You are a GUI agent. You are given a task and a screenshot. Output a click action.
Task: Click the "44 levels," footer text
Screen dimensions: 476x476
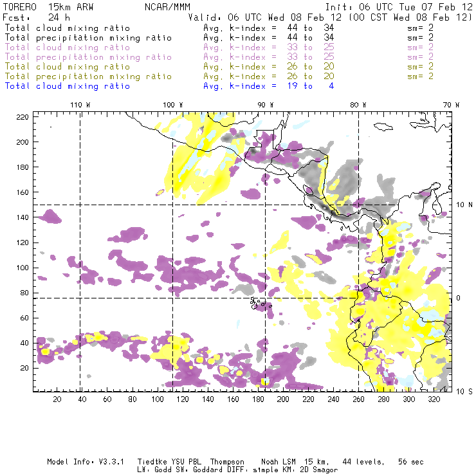coord(363,462)
